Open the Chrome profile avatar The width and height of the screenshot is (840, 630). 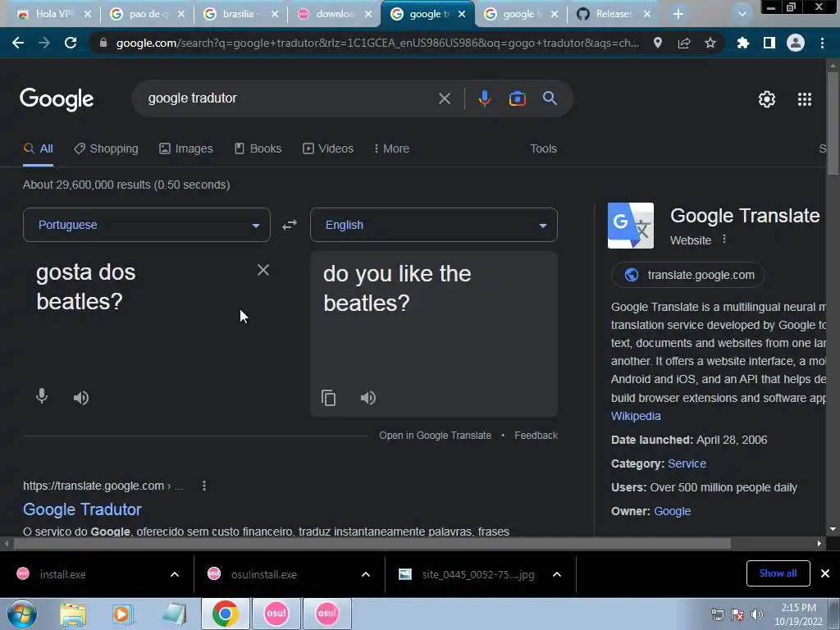coord(795,43)
